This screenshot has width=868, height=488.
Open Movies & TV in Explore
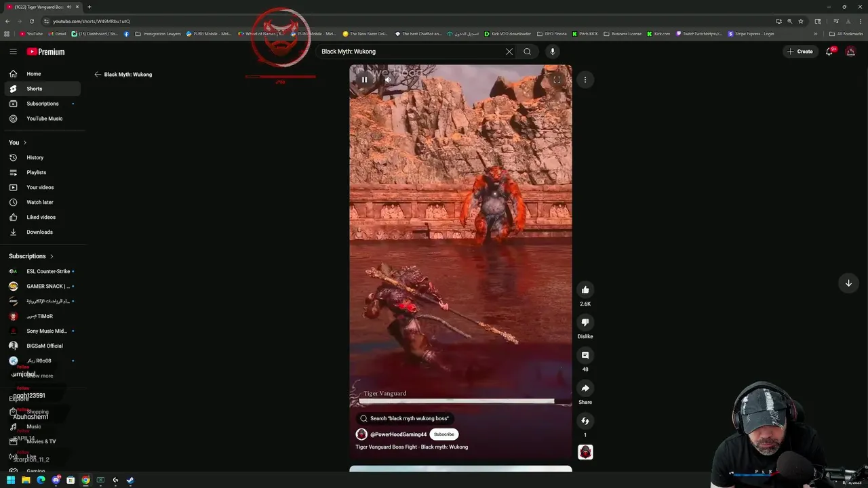click(x=42, y=442)
